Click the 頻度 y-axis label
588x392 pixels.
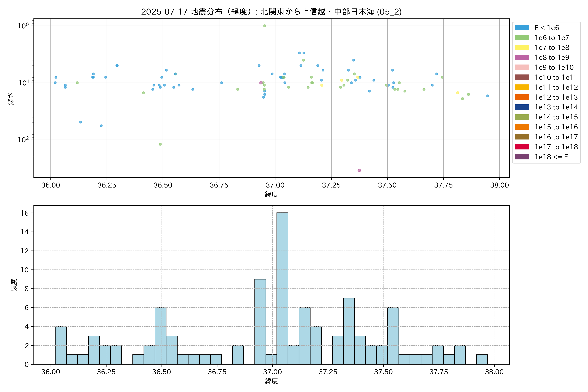click(14, 285)
